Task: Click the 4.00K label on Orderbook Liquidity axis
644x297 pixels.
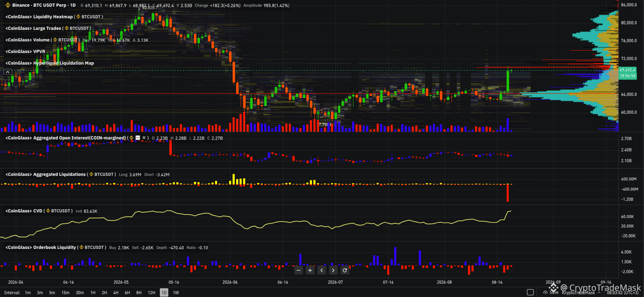Action: pos(626,252)
